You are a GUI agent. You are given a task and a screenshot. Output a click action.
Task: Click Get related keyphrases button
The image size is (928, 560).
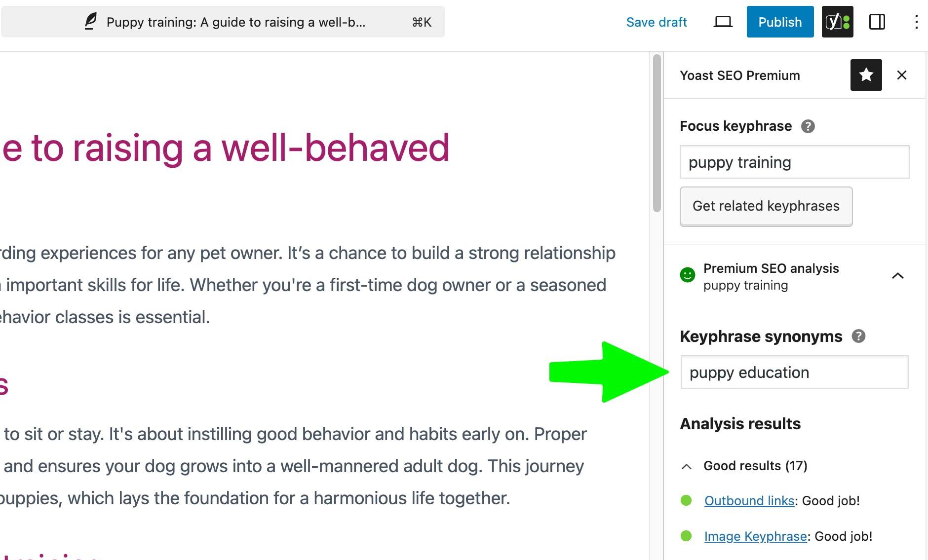point(766,206)
